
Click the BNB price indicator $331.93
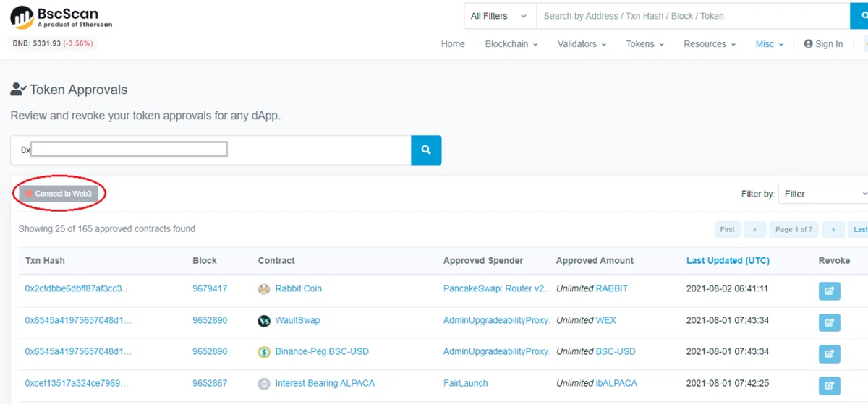point(52,43)
